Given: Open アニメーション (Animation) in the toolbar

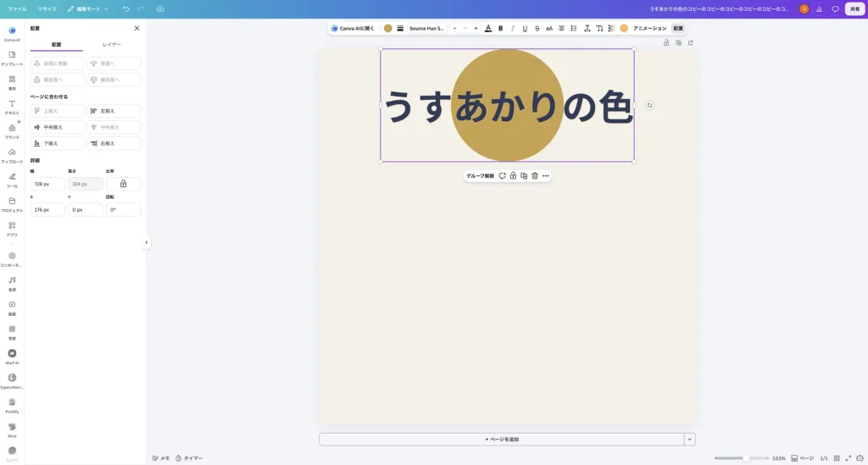Looking at the screenshot, I should click(x=650, y=28).
